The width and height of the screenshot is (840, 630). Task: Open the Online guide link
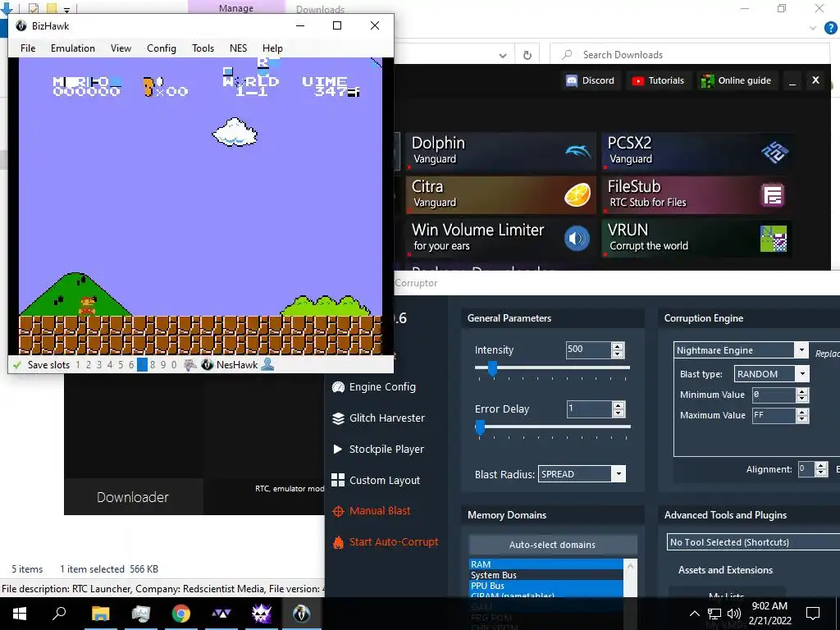737,80
